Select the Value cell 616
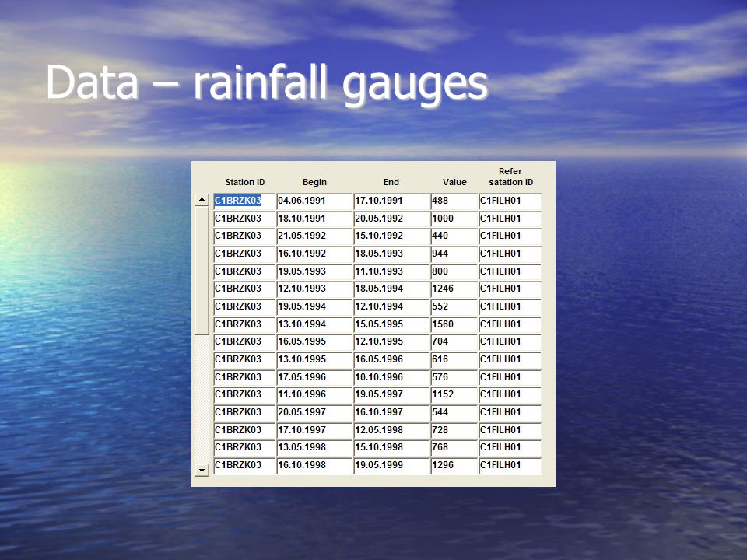This screenshot has width=747, height=560. point(454,359)
